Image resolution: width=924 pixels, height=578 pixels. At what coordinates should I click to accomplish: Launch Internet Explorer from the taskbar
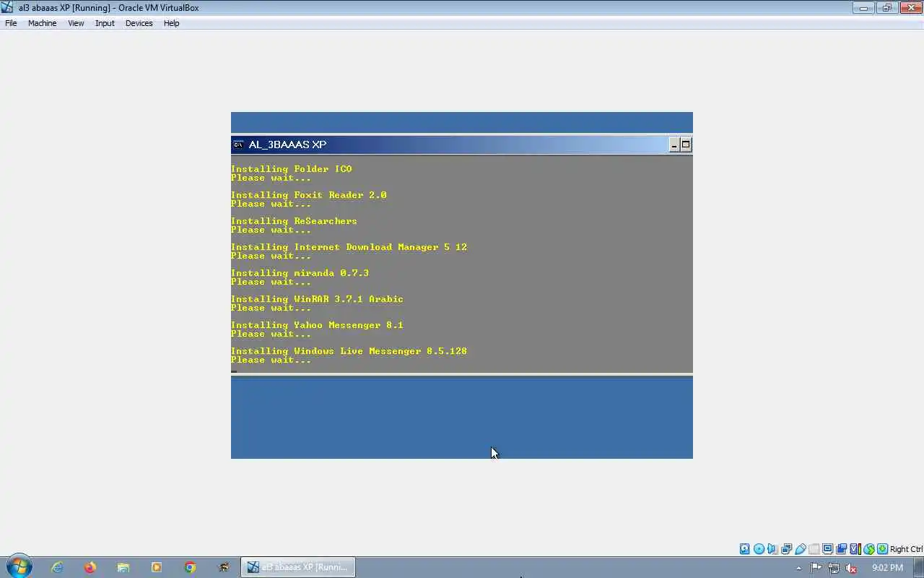click(57, 567)
